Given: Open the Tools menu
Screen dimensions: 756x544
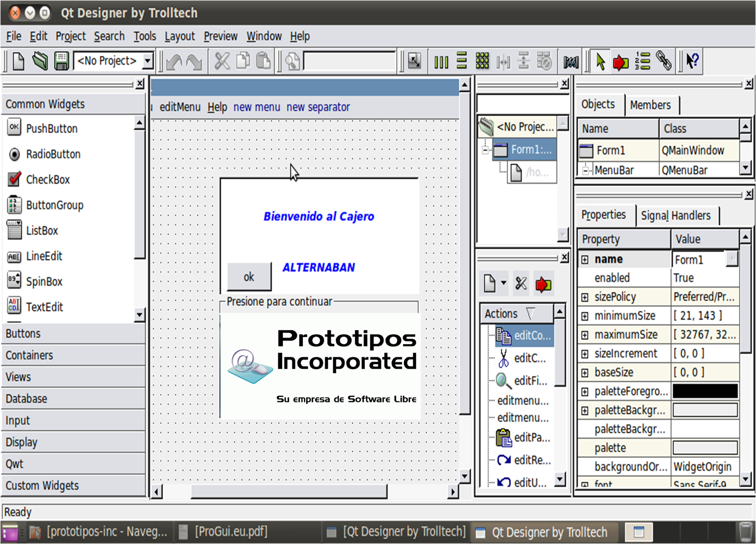Looking at the screenshot, I should (144, 36).
